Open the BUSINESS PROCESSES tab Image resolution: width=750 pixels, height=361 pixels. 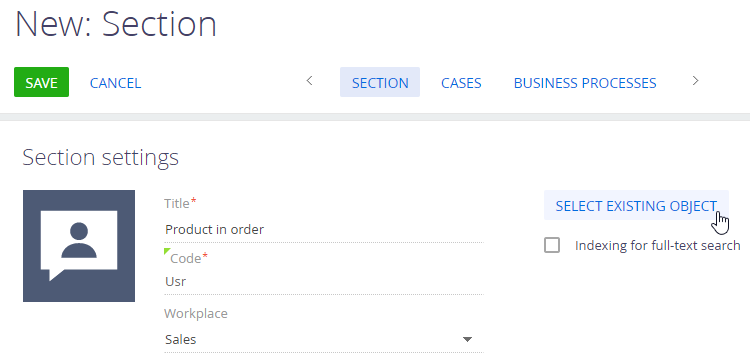click(x=585, y=83)
